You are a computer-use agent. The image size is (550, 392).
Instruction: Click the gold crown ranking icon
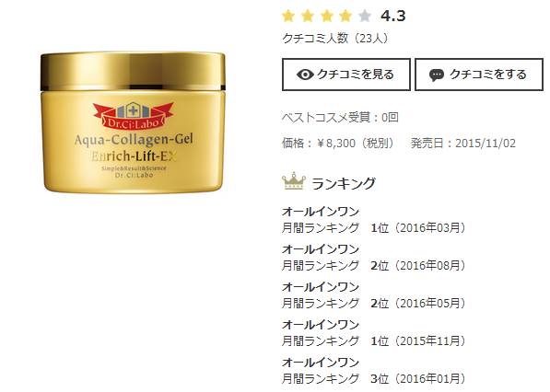(294, 180)
